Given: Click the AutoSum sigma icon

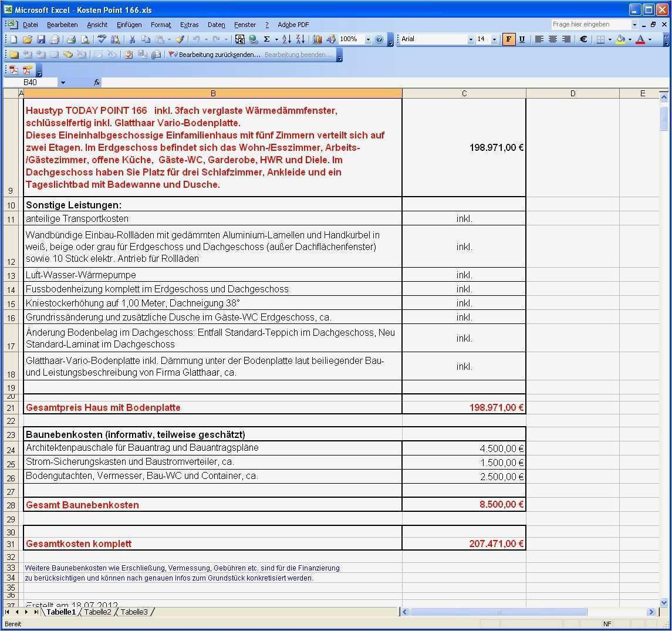Looking at the screenshot, I should click(x=266, y=39).
